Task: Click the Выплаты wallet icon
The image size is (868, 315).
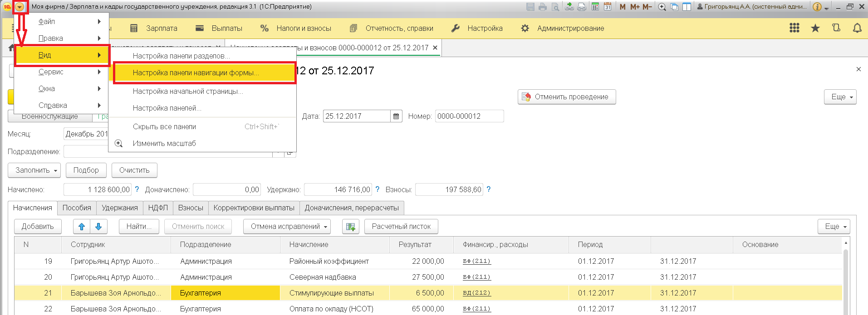Action: tap(200, 28)
